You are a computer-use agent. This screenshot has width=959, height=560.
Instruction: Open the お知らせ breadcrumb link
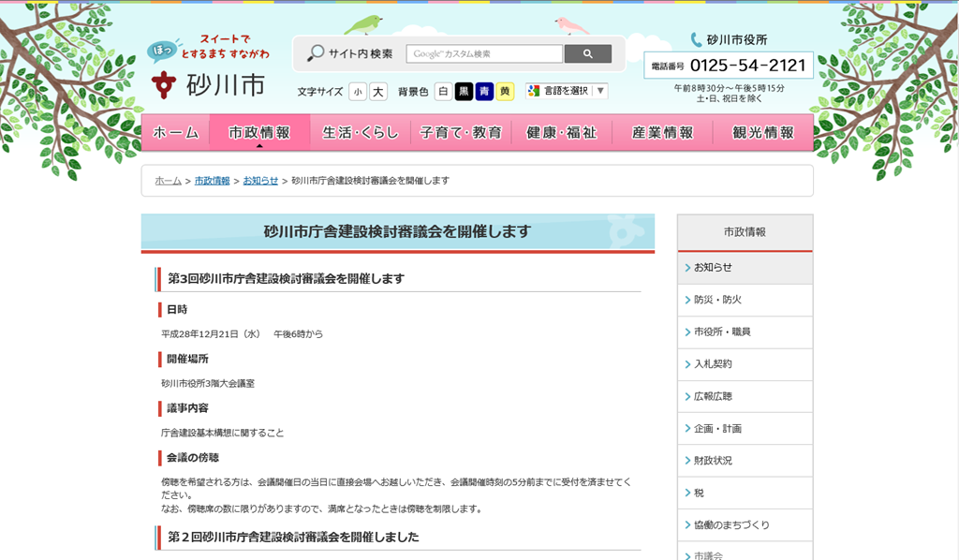[260, 181]
